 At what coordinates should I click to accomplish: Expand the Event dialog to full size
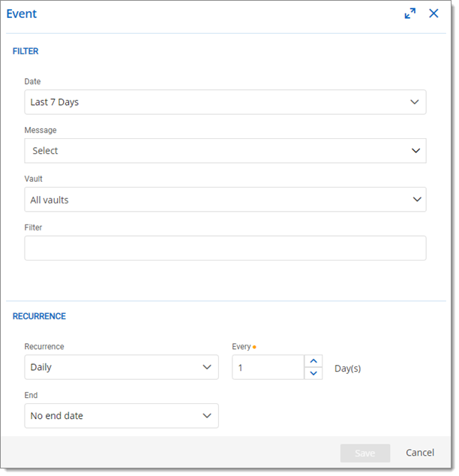point(410,14)
